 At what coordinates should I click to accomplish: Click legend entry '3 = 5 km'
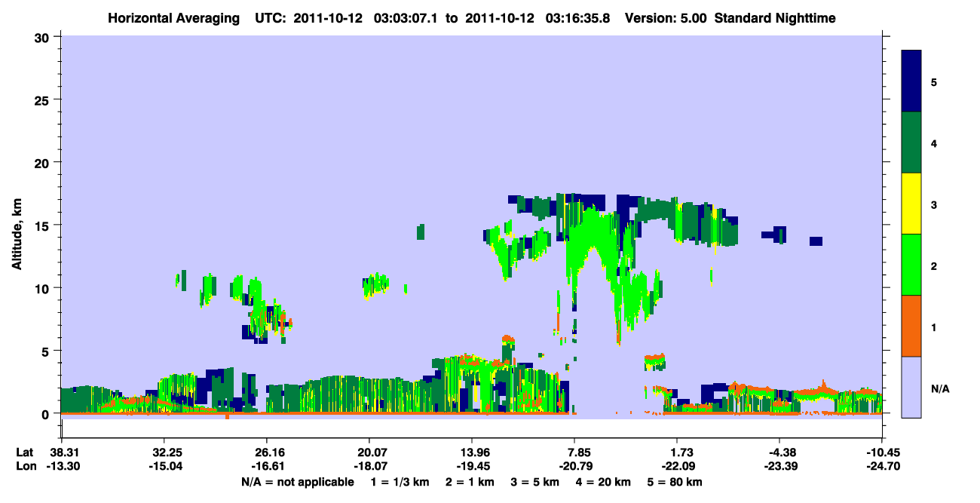tap(534, 482)
